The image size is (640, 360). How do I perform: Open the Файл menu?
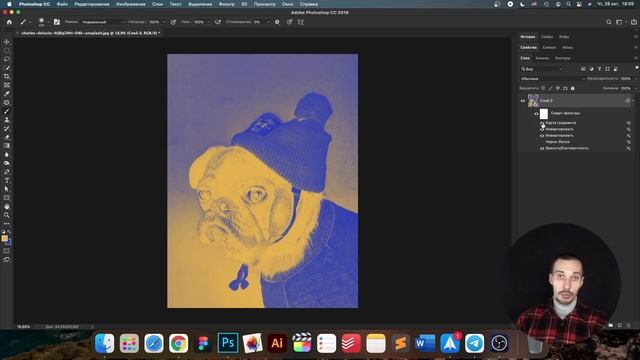pyautogui.click(x=62, y=4)
